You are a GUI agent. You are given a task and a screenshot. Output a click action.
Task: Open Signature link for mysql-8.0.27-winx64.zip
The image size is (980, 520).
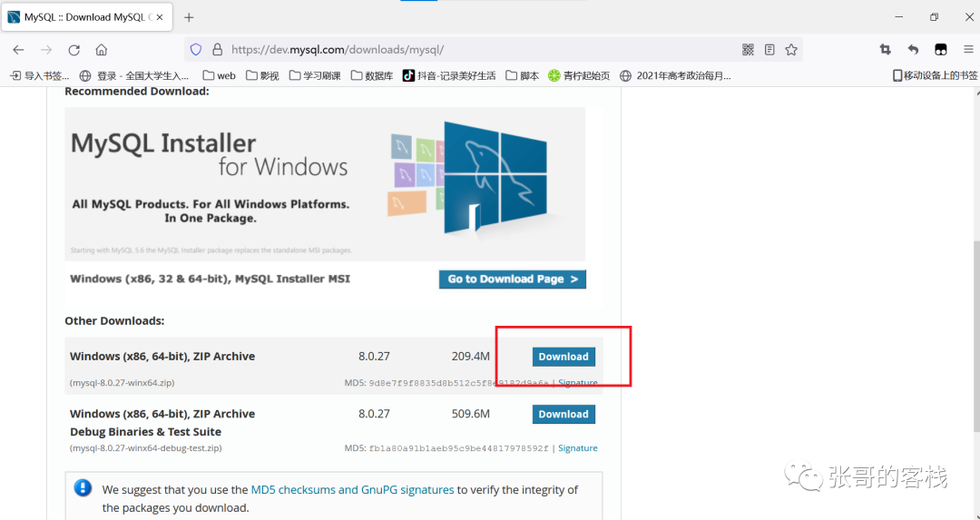(577, 382)
